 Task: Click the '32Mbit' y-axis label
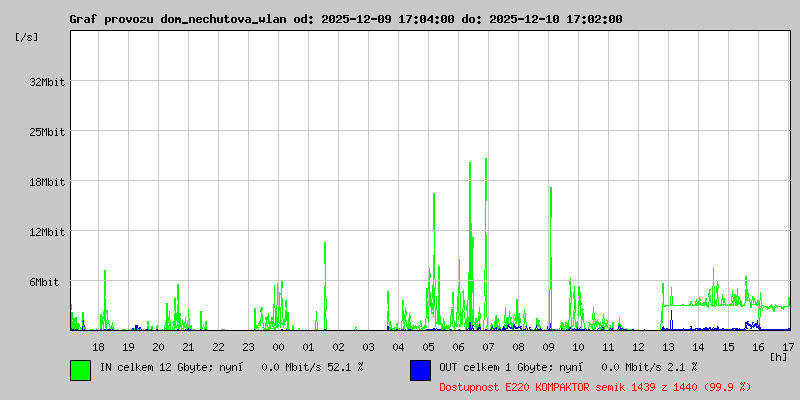click(x=47, y=82)
